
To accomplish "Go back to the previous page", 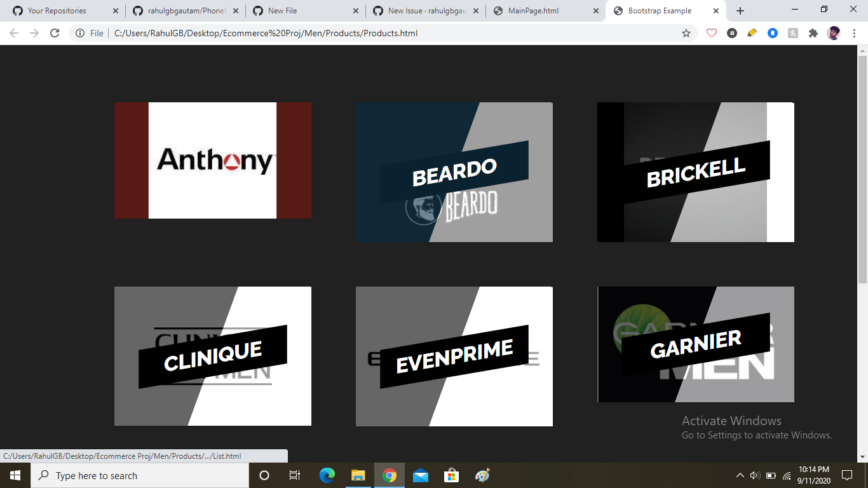I will (x=14, y=33).
